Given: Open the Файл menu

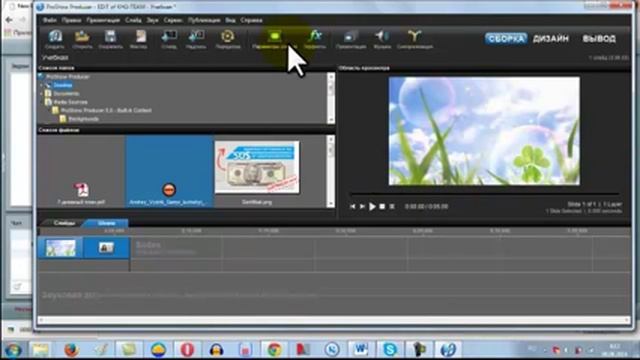Looking at the screenshot, I should 49,20.
